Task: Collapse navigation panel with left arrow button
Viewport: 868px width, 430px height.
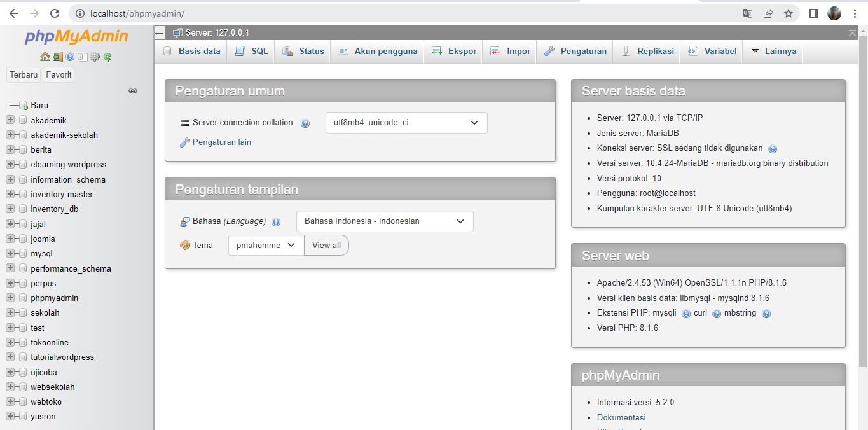Action: [160, 33]
